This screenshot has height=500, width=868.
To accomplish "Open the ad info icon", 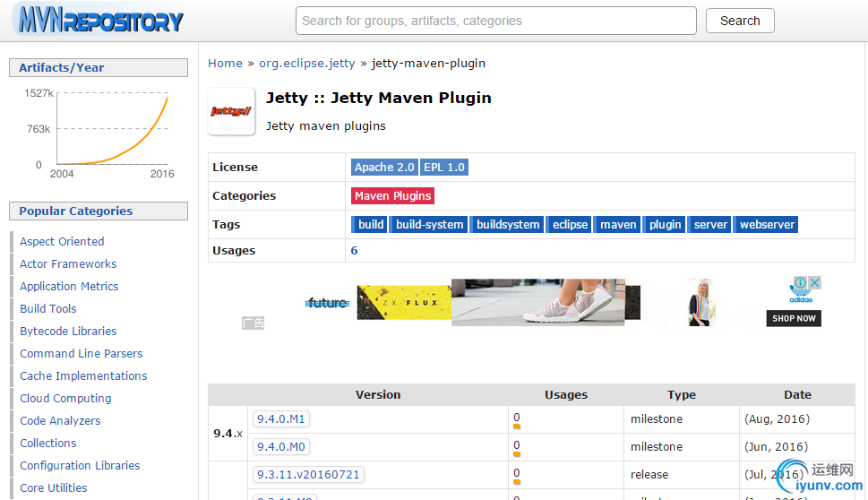I will point(801,282).
